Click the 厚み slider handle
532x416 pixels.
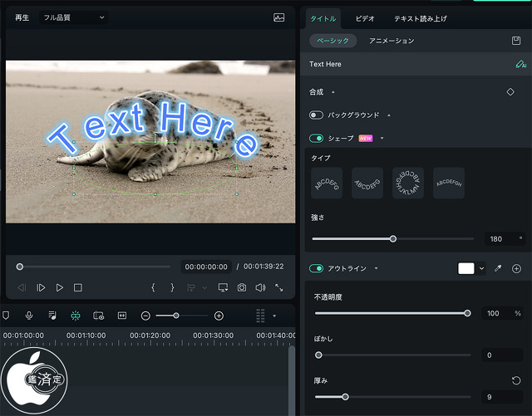tap(345, 397)
